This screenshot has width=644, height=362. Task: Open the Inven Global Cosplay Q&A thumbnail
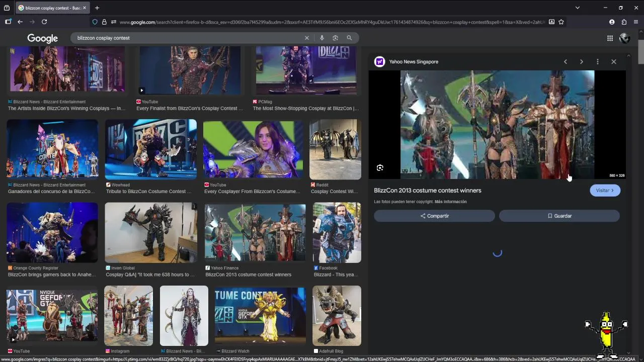point(151,233)
